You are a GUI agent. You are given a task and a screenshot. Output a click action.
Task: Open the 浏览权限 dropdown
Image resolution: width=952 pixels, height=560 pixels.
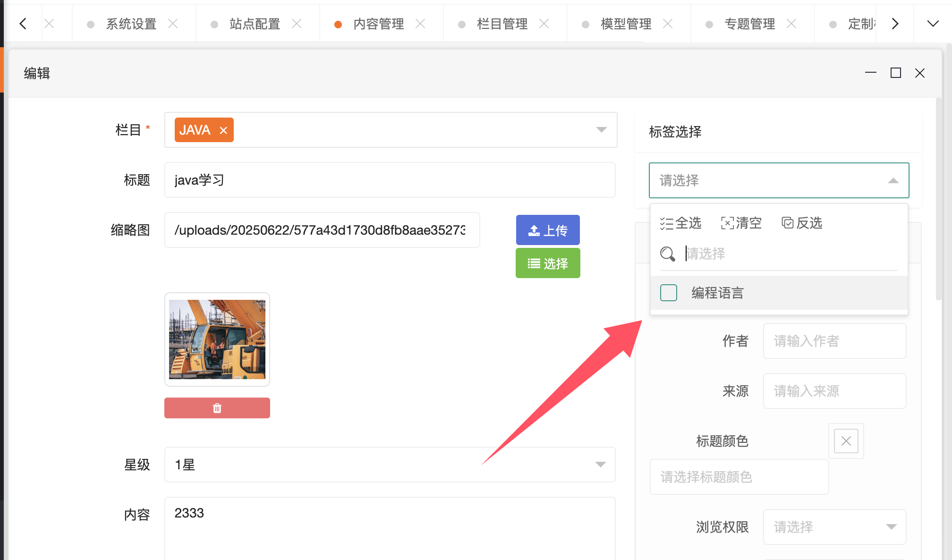click(834, 527)
